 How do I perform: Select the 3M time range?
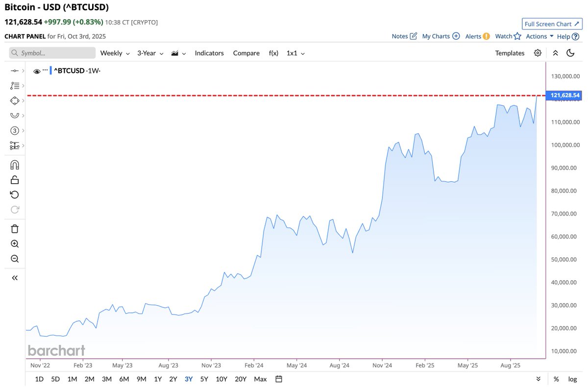click(106, 379)
